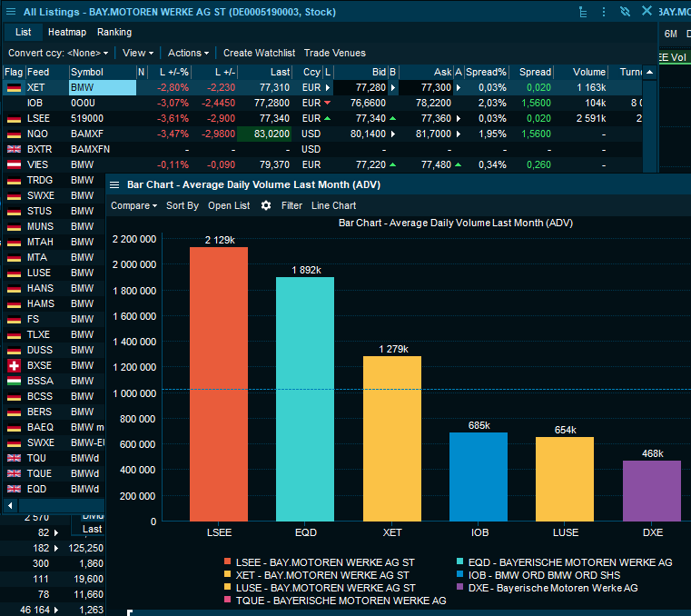
Task: Expand the Compare dropdown in bar chart
Action: click(133, 205)
